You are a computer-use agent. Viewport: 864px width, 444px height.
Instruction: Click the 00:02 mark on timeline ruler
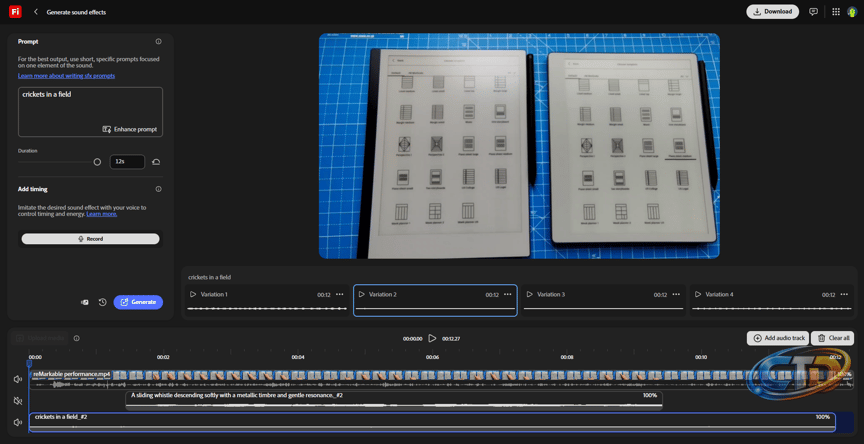click(164, 357)
